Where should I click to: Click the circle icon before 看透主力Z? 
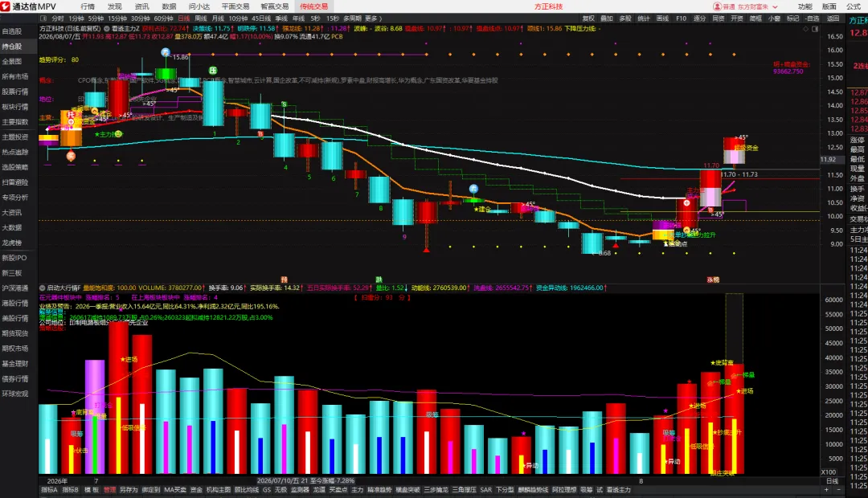coord(106,28)
